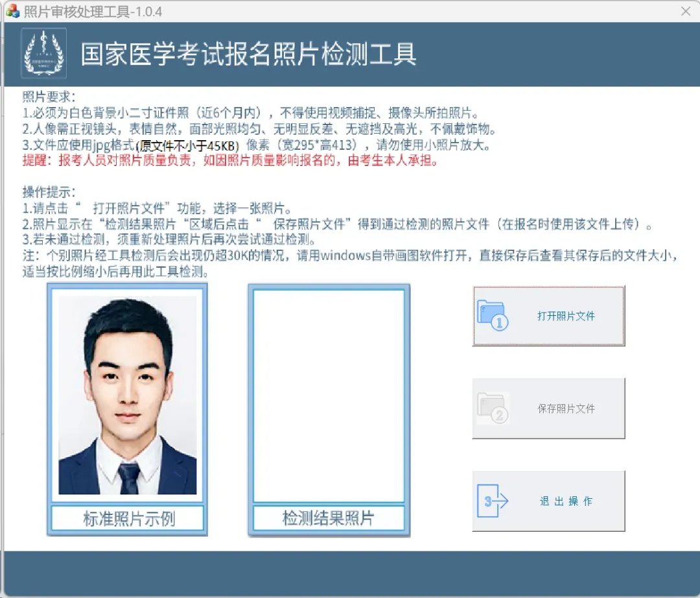Click the folder icon numbered 1
Image resolution: width=700 pixels, height=598 pixels.
(493, 315)
